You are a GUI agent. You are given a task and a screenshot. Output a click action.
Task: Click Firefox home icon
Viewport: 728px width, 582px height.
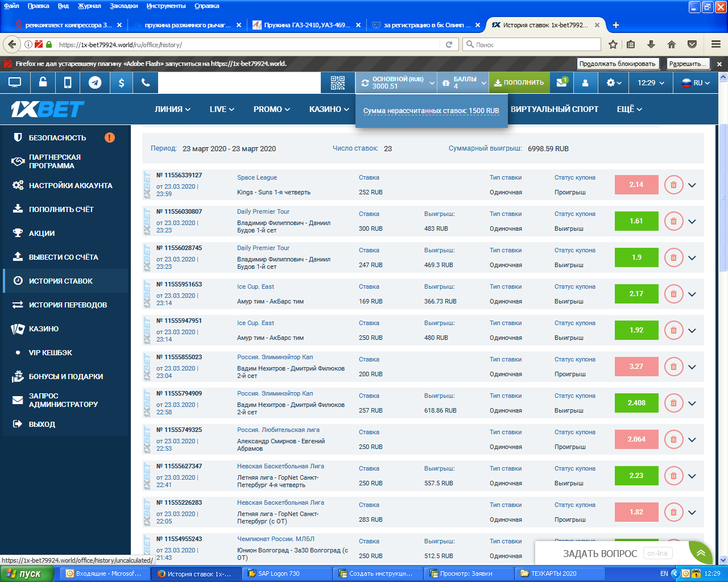672,44
